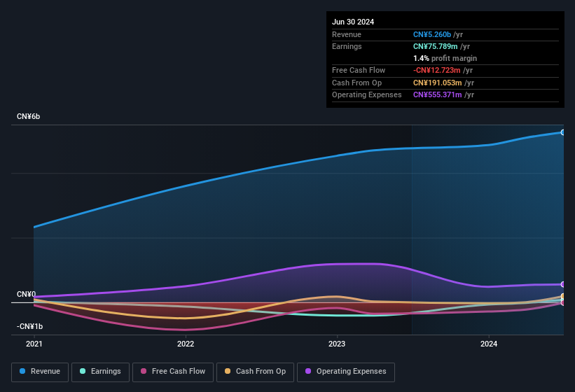575x392 pixels.
Task: Click the CN¥555.371m operating expenses value
Action: coord(438,94)
